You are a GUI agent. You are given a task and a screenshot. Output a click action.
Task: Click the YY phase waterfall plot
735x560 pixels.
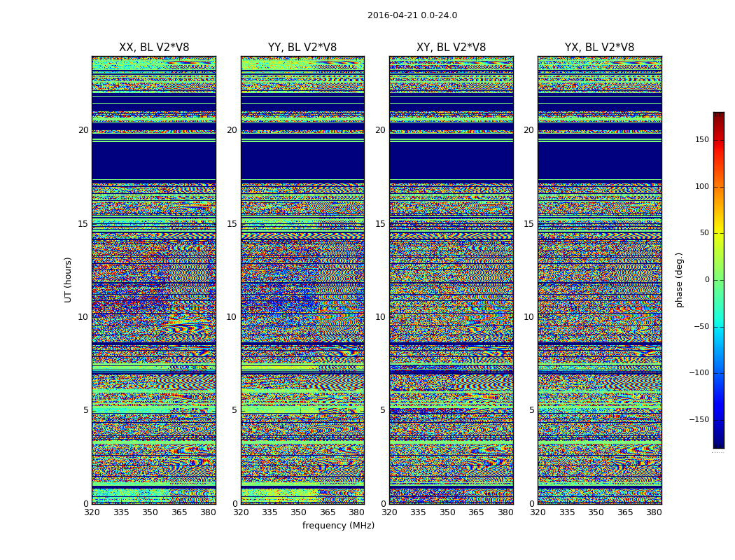point(302,280)
